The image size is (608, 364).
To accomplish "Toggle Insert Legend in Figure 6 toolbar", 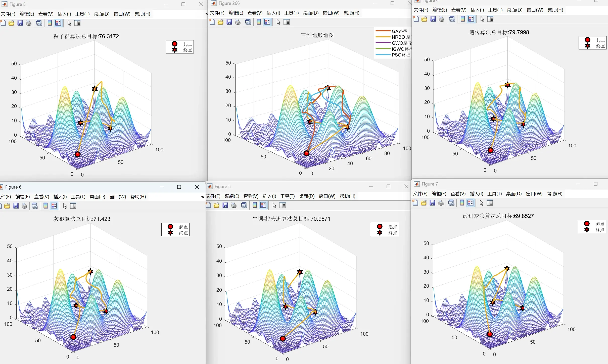I will (54, 206).
